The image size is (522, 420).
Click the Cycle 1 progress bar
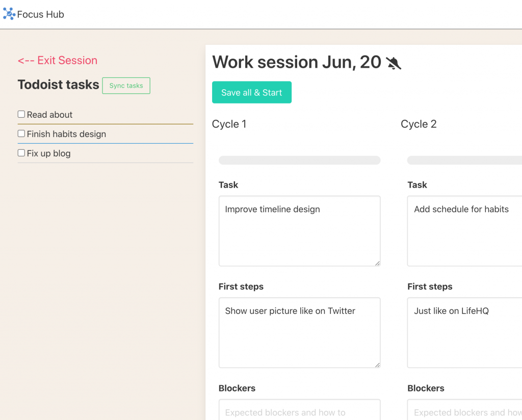(x=299, y=160)
